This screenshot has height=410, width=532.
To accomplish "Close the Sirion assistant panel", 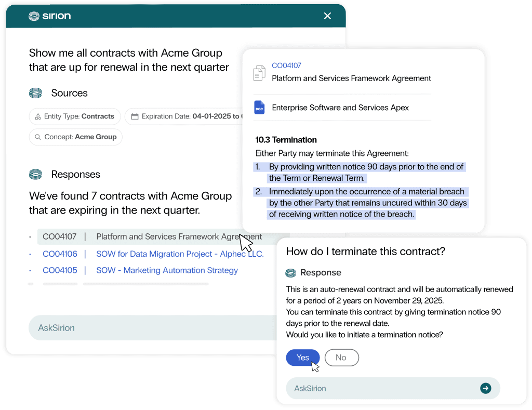I will coord(327,16).
